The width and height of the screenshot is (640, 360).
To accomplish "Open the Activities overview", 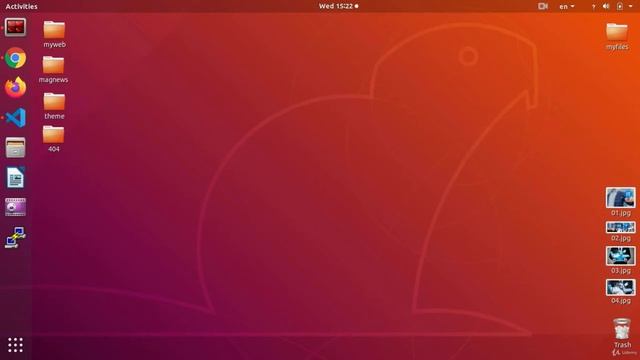I will coord(22,7).
